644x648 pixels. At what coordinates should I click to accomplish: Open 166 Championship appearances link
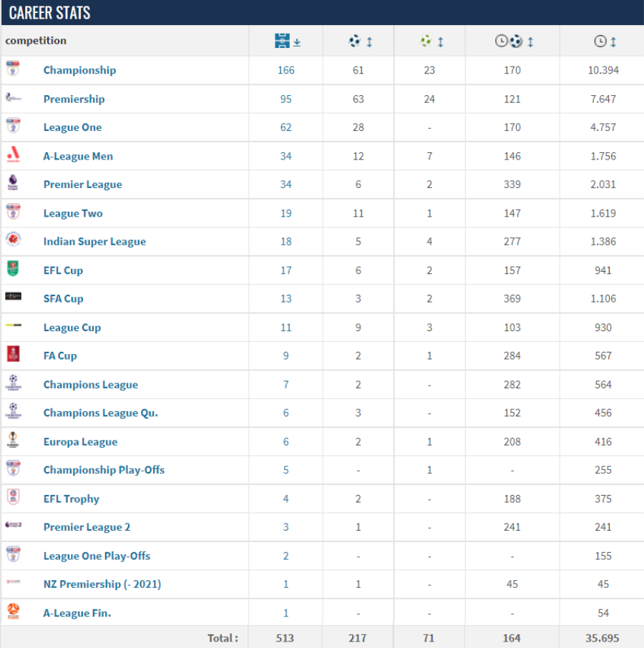(286, 70)
